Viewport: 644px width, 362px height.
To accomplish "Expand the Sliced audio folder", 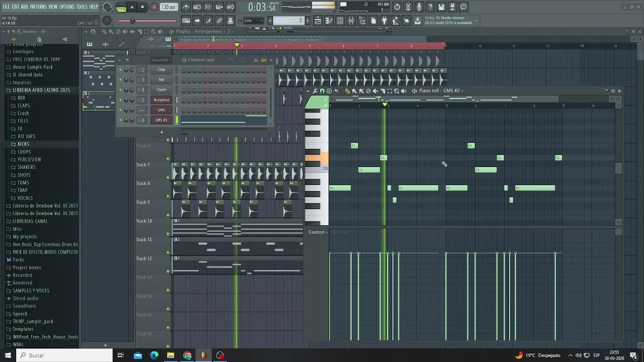I will (25, 298).
